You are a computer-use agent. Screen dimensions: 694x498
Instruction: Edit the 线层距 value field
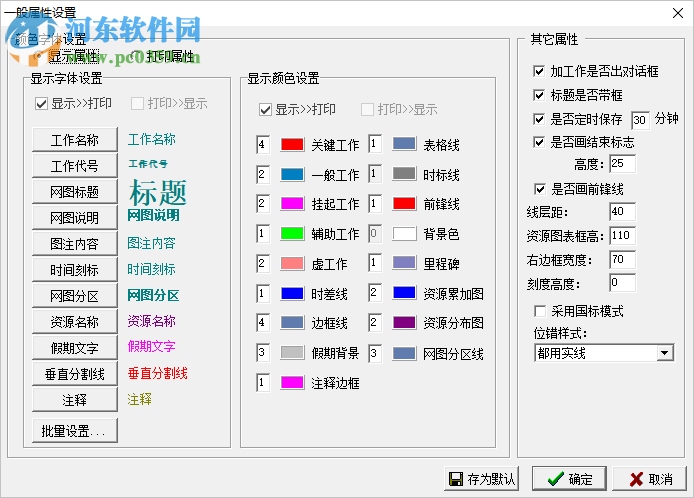pos(622,212)
